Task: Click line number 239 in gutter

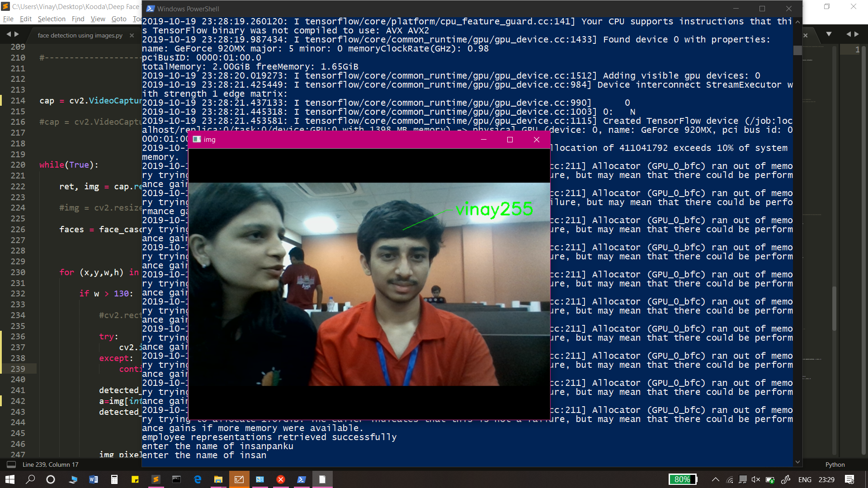Action: [18, 369]
